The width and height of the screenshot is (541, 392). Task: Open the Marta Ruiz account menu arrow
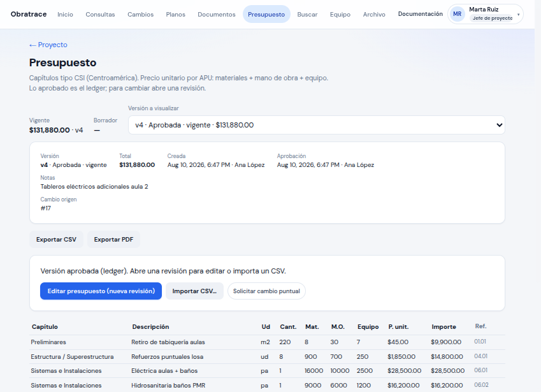click(518, 15)
